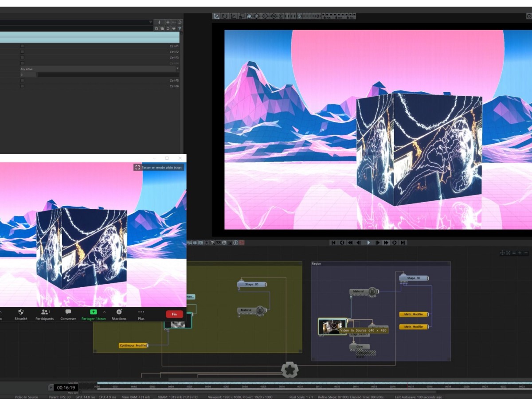Click the help question mark icon in properties
Screen dimensions: 532x399
(x=180, y=28)
